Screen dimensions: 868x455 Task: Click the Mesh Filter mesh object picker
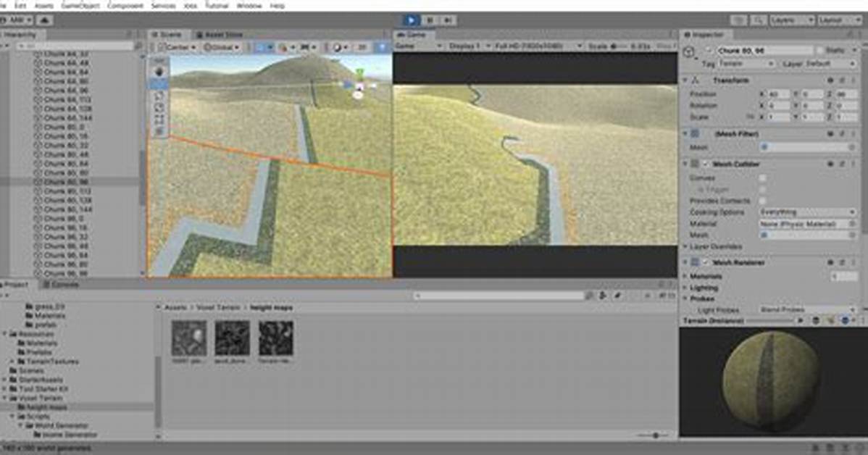852,147
